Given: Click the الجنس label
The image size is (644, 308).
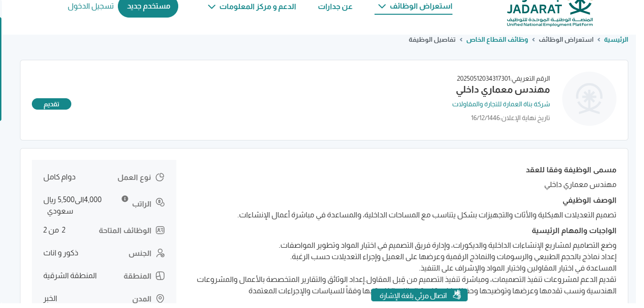Looking at the screenshot, I should tap(140, 253).
